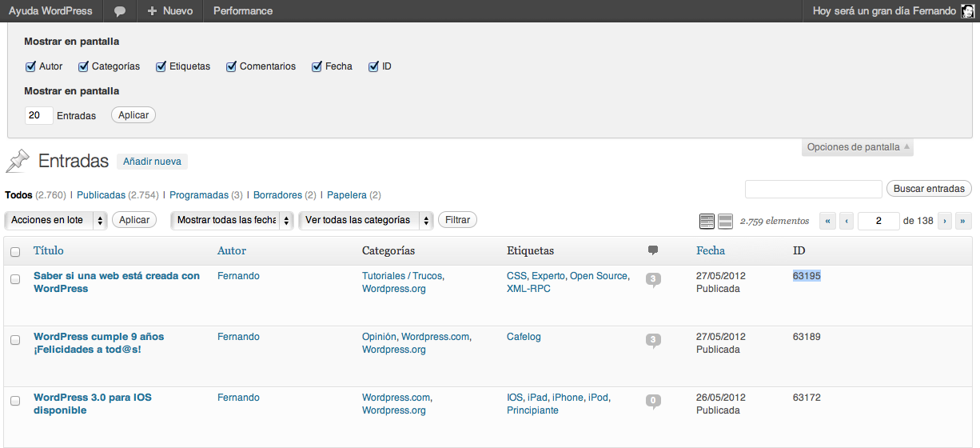Toggle the Etiquetas column checkbox
This screenshot has height=448, width=980.
coord(161,66)
